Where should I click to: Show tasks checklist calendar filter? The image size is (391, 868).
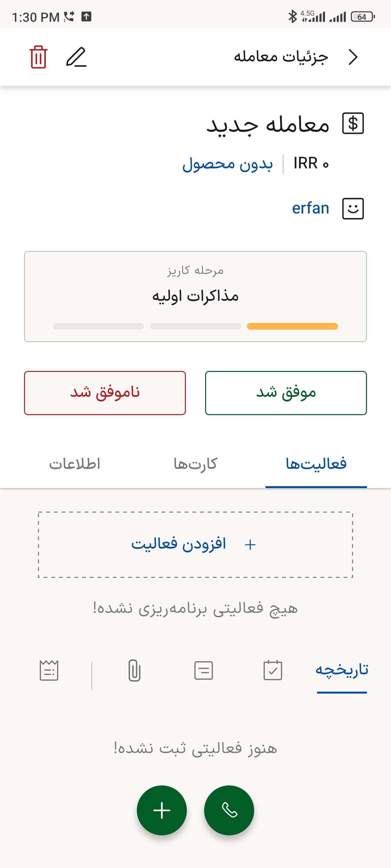click(x=273, y=670)
